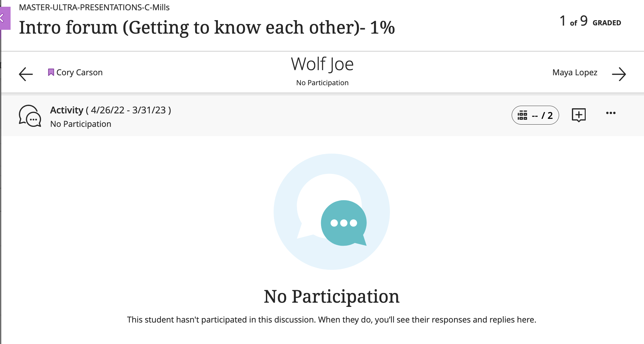
Task: Click "No Participation" status under Wolf Joe
Action: tap(322, 83)
